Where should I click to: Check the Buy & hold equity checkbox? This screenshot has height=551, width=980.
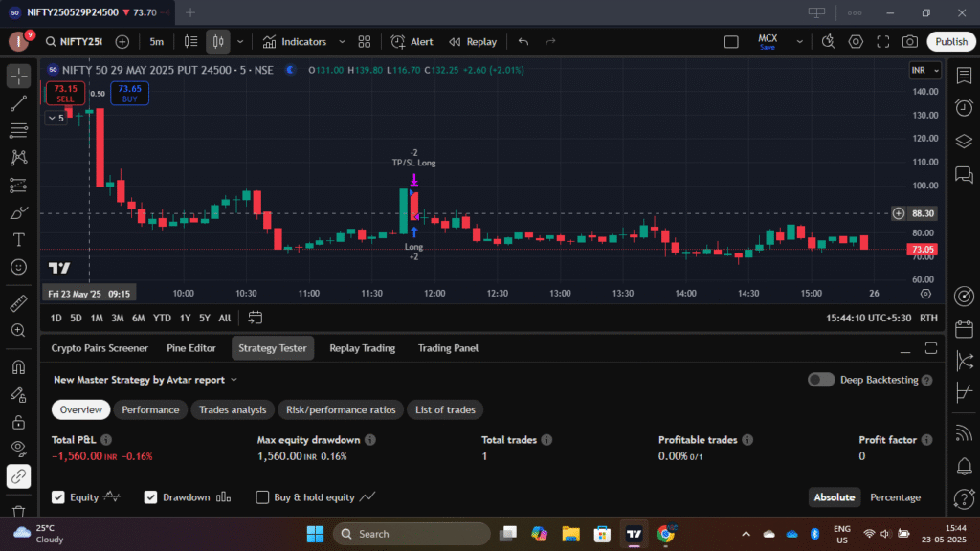262,497
